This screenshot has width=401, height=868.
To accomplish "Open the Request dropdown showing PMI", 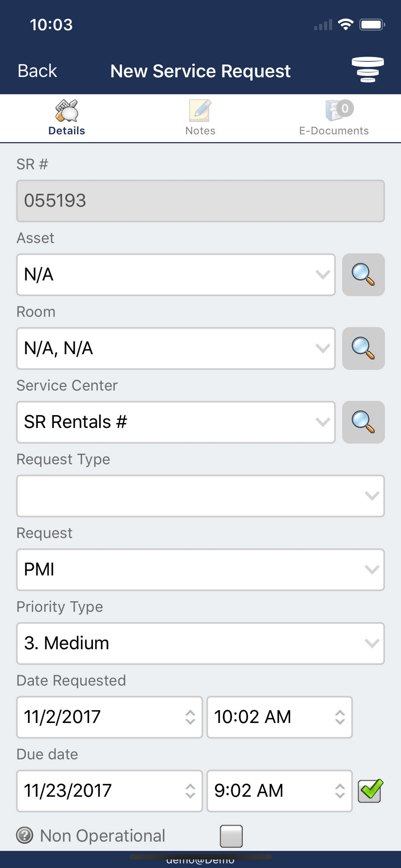I will point(200,570).
